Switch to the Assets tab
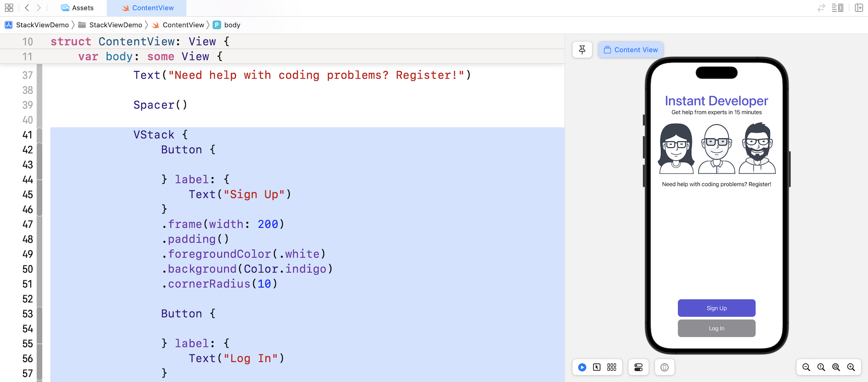This screenshot has height=382, width=868. point(77,8)
